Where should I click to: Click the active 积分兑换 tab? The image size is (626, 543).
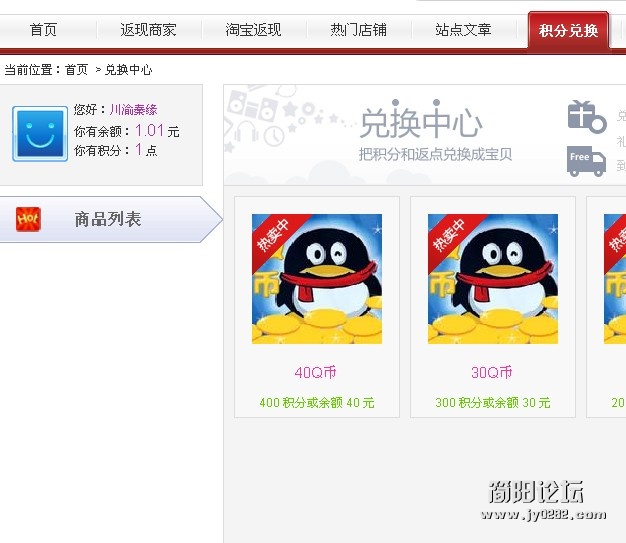click(569, 30)
